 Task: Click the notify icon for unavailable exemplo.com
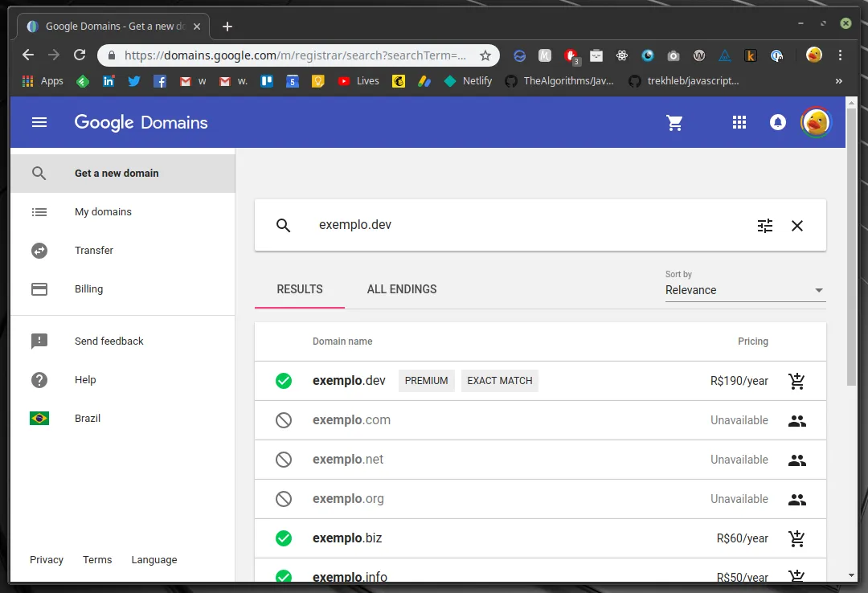pos(796,420)
